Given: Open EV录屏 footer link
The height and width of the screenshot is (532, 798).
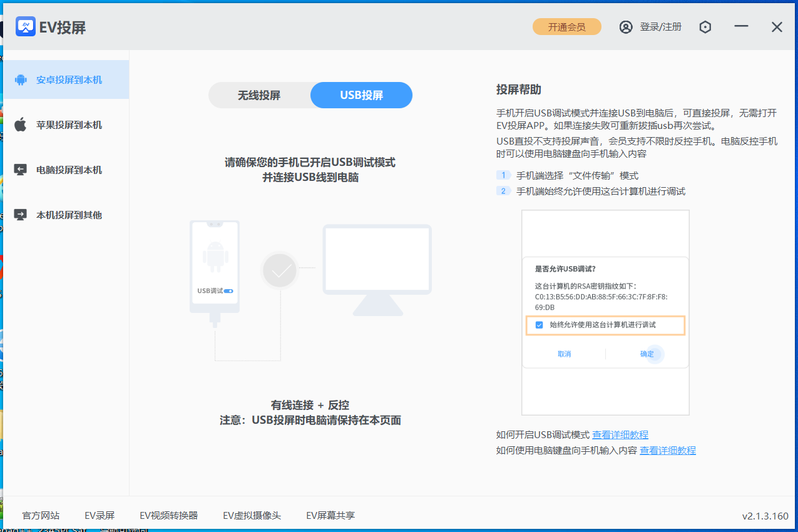Looking at the screenshot, I should [100, 516].
